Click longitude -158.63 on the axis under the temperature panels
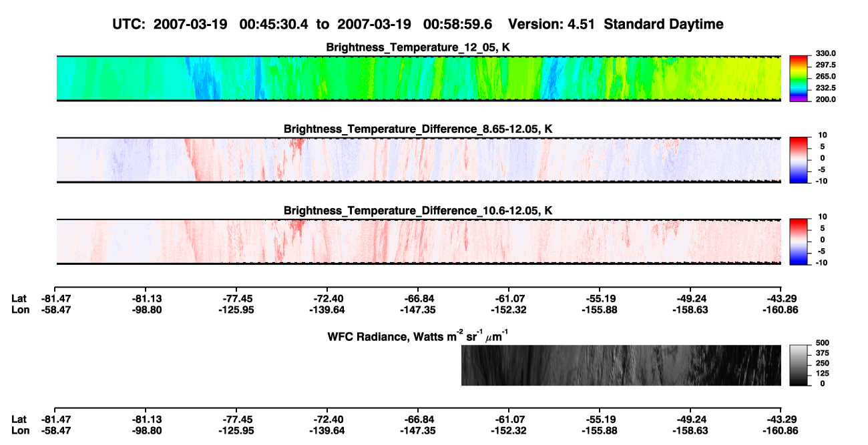Screen dimensions: 868x445 (x=690, y=310)
